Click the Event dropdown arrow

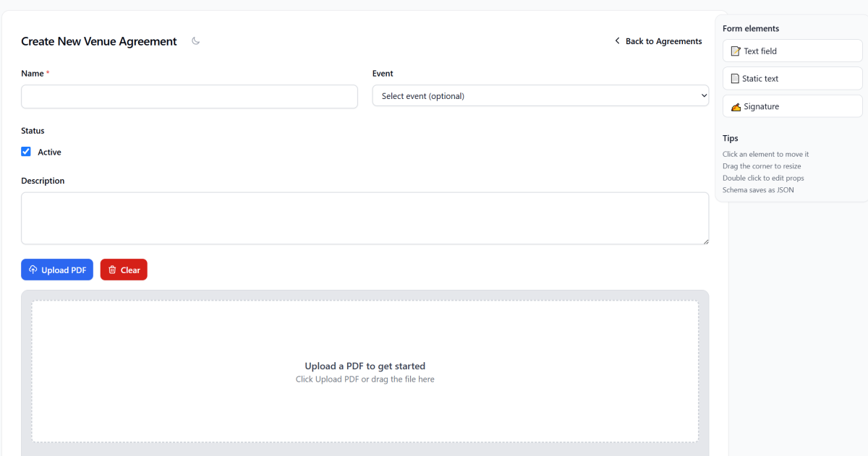704,96
